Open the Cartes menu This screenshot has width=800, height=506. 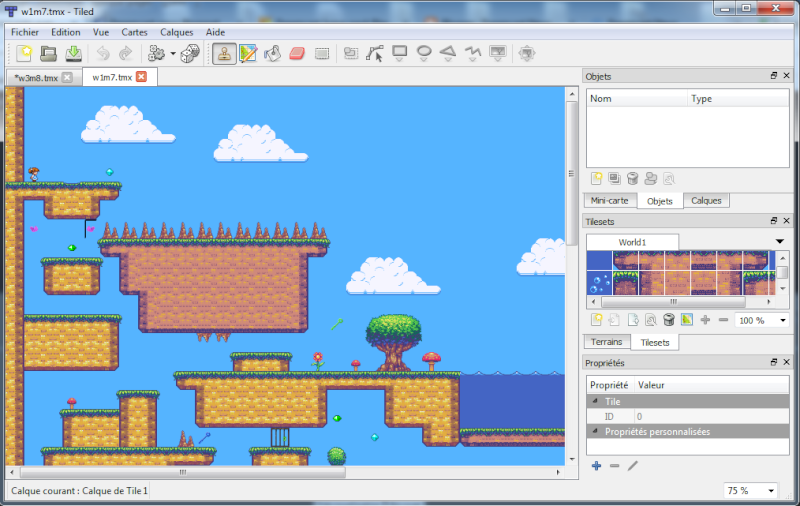point(134,32)
